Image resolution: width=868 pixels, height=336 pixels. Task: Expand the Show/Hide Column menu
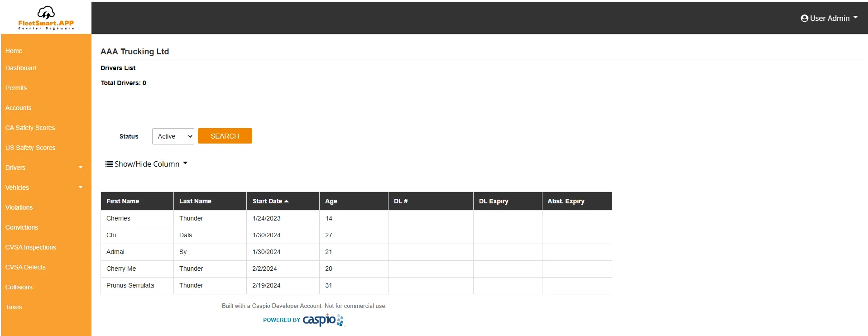point(146,164)
